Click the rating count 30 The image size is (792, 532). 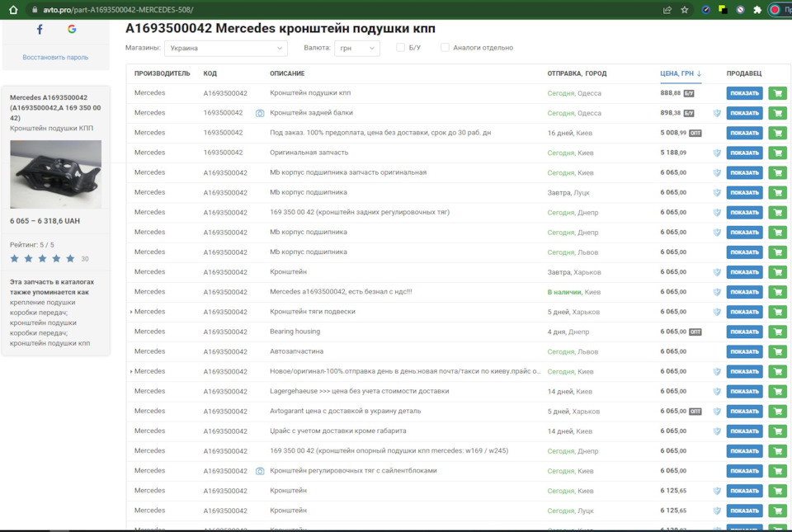[x=85, y=259]
